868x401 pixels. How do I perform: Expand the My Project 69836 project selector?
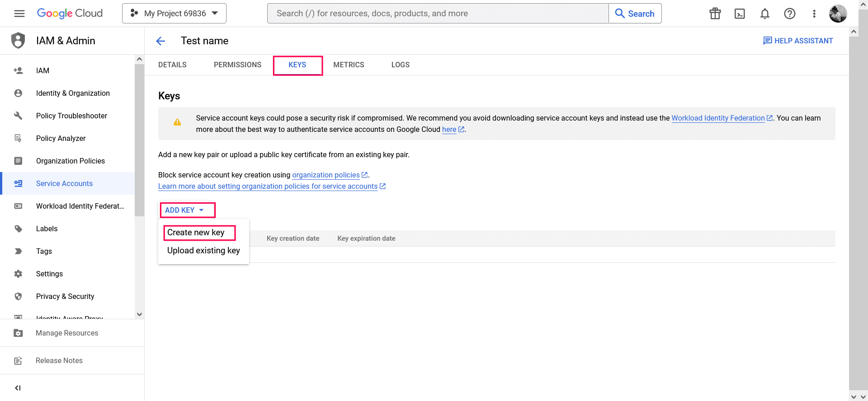[174, 14]
